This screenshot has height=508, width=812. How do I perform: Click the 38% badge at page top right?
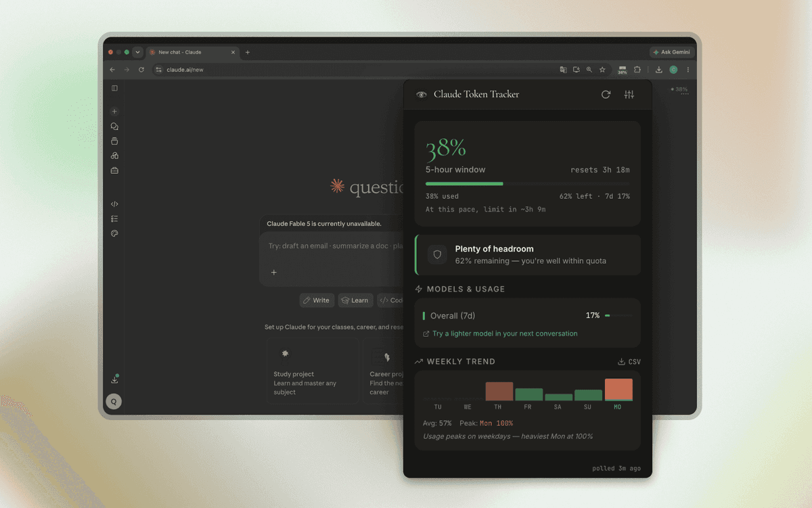679,89
